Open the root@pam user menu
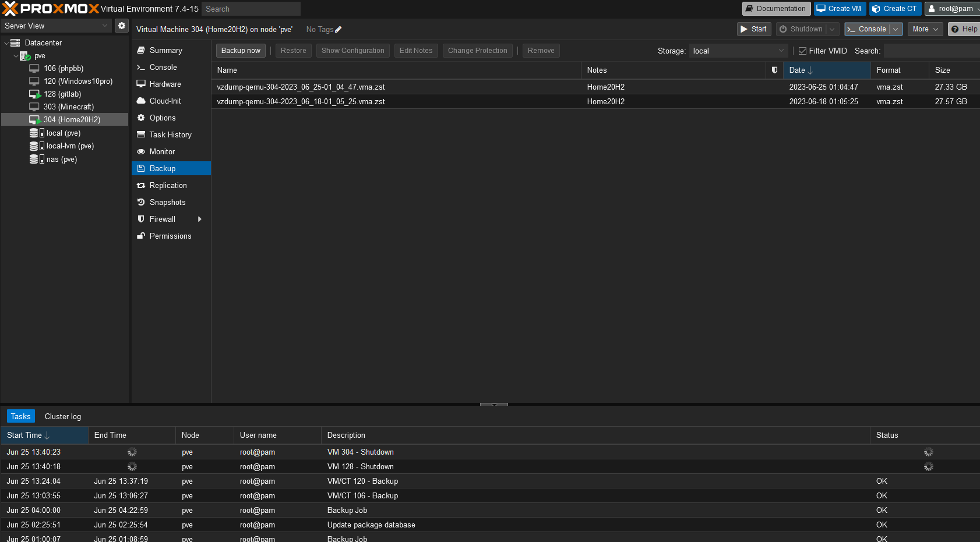 953,9
